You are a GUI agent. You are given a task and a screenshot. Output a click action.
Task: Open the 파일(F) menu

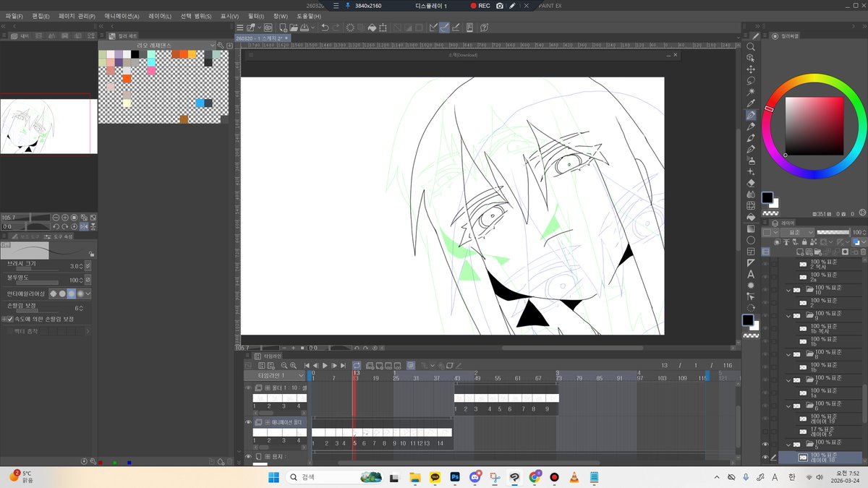pos(14,16)
